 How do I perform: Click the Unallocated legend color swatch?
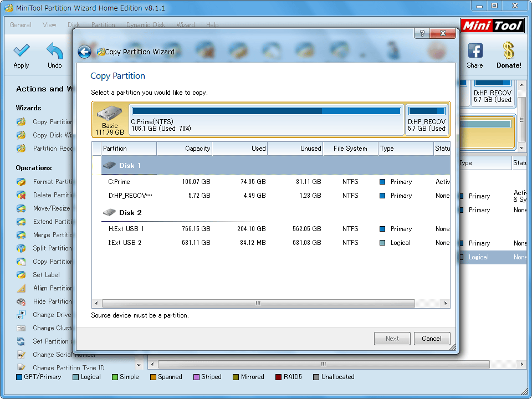(316, 377)
